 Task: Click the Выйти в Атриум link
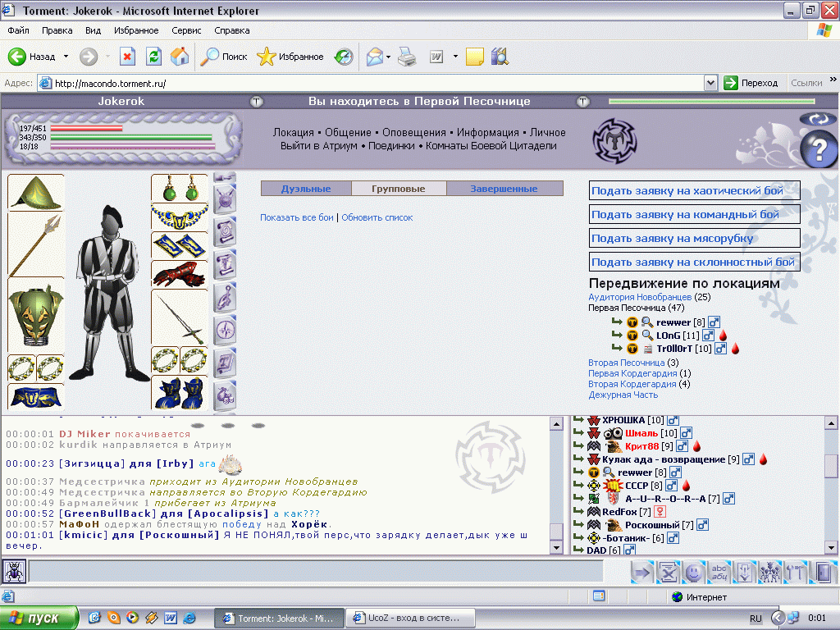[319, 146]
